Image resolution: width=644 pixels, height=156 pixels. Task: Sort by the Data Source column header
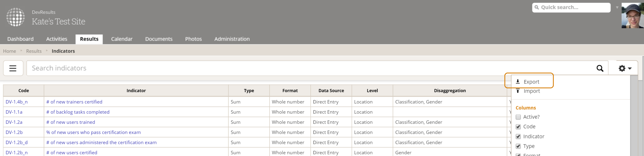331,91
